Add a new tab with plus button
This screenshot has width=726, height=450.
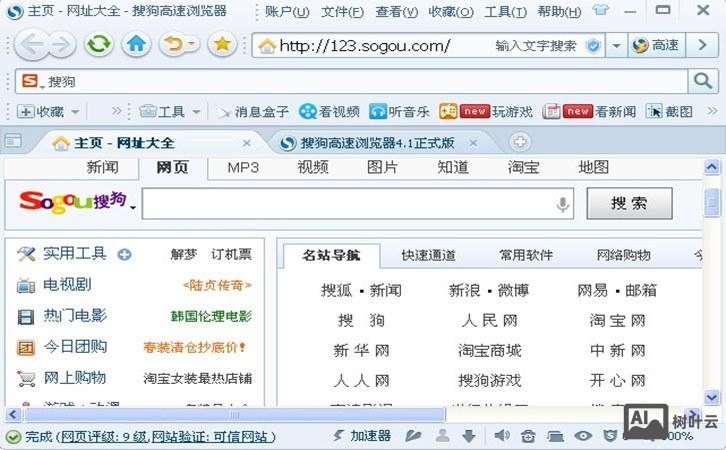(519, 142)
